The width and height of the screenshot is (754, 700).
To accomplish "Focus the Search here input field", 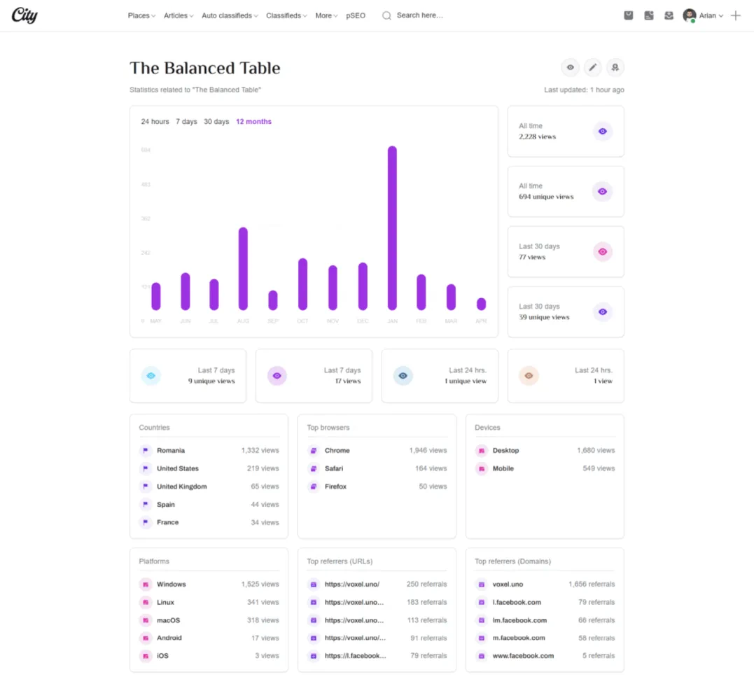I will [420, 15].
